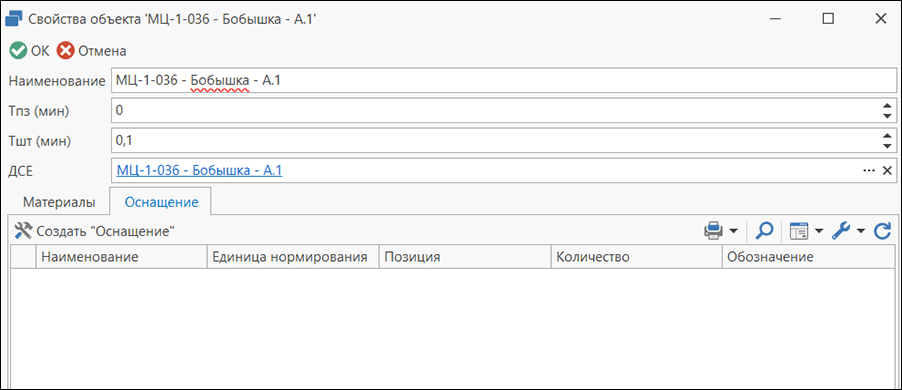Screen dimensions: 902x390
Task: Expand the table view dropdown arrow
Action: [x=819, y=231]
